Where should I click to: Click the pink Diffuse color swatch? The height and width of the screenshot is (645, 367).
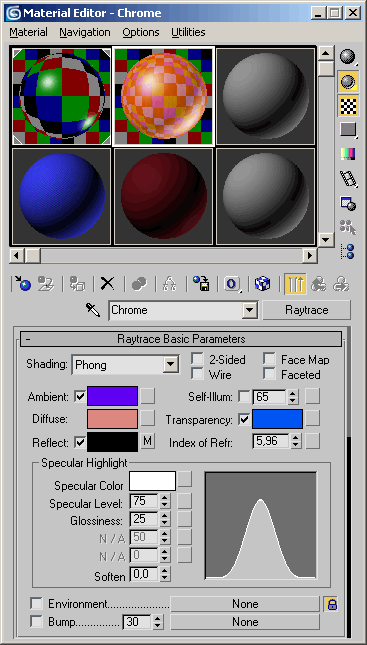112,419
